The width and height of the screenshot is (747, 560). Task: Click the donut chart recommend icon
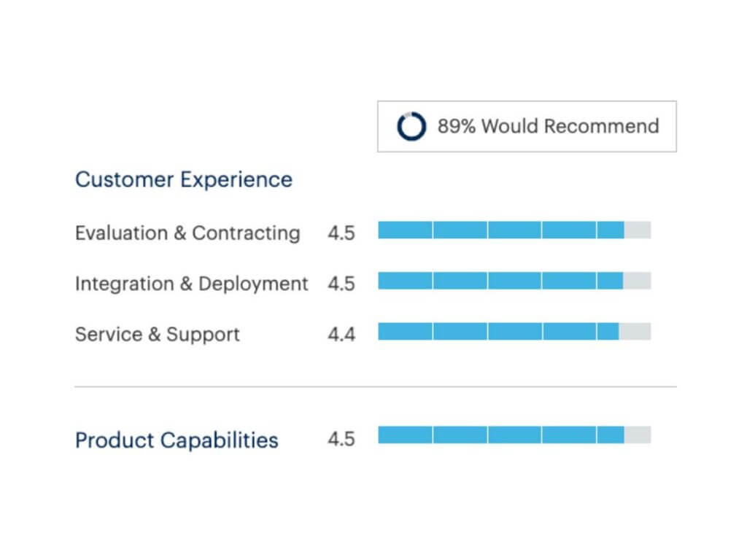click(411, 126)
